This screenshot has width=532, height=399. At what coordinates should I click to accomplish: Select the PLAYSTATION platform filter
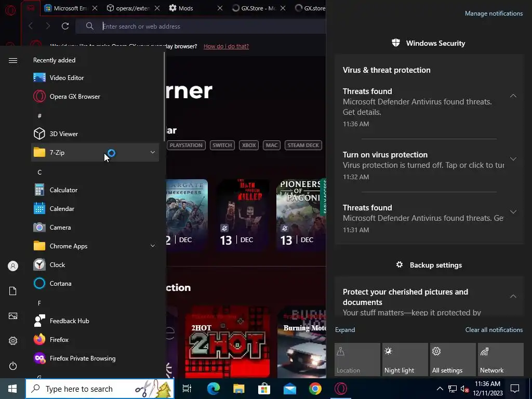point(186,145)
